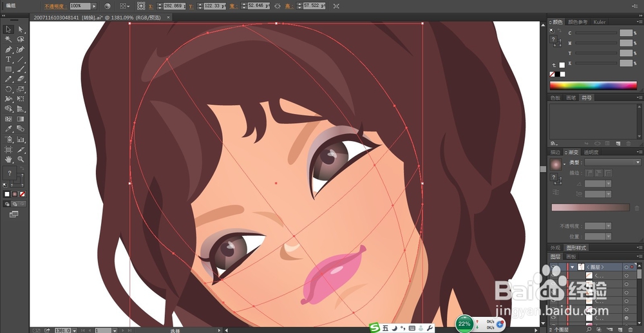Viewport: 644px width, 333px height.
Task: Select the Eyedropper tool
Action: point(8,129)
